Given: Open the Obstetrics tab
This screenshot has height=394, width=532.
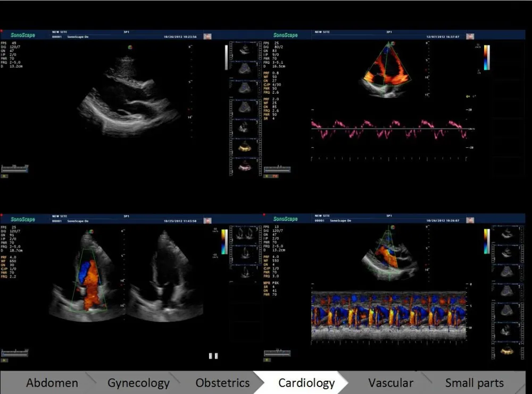Looking at the screenshot, I should [x=222, y=383].
